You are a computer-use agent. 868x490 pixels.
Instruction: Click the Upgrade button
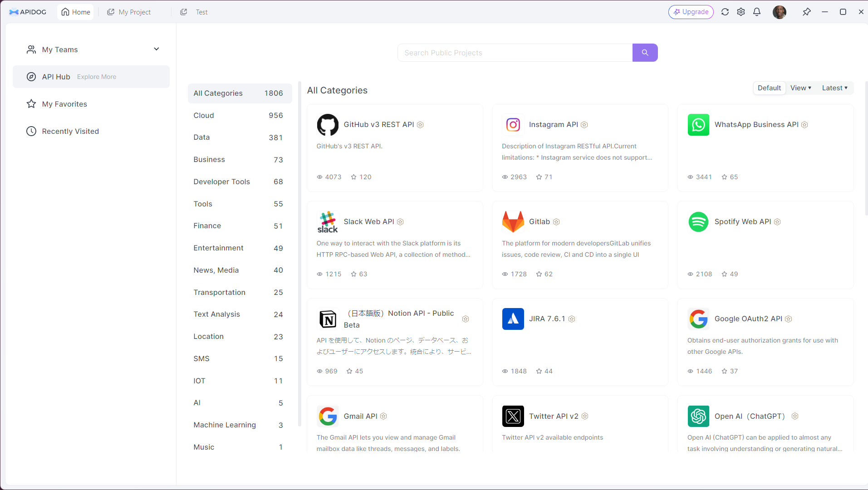tap(691, 12)
